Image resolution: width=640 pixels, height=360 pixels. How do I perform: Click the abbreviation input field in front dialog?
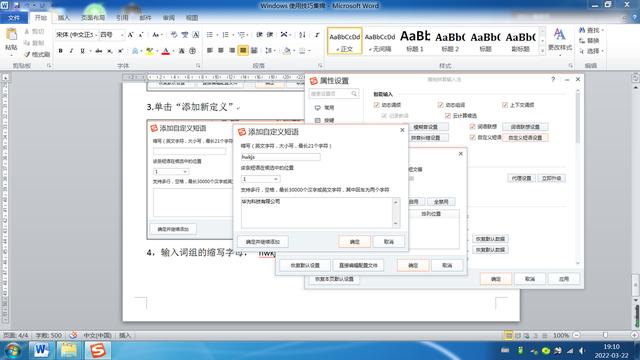[x=280, y=157]
